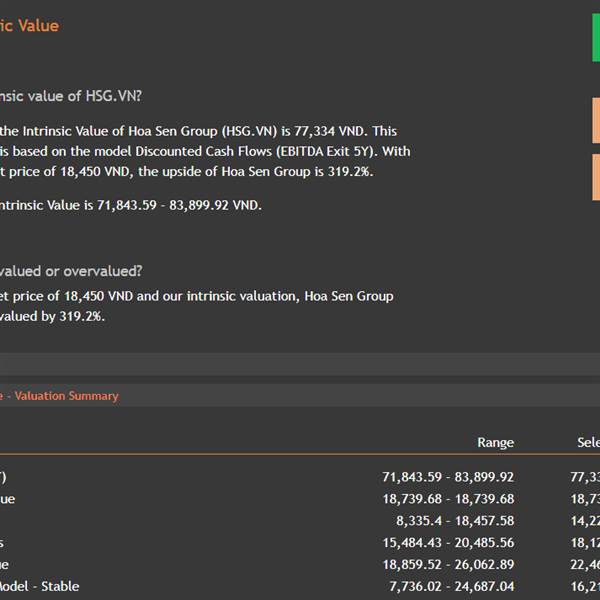Viewport: 600px width, 600px height.
Task: Click the 'Intrinsic Value is 71,843.59 - 83,899.92 VND' line
Action: pos(131,205)
